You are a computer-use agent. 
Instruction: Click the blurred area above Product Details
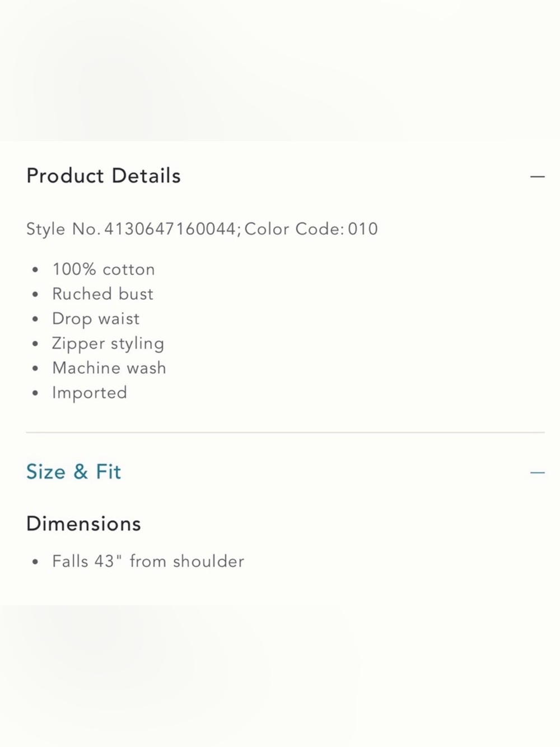[x=280, y=71]
